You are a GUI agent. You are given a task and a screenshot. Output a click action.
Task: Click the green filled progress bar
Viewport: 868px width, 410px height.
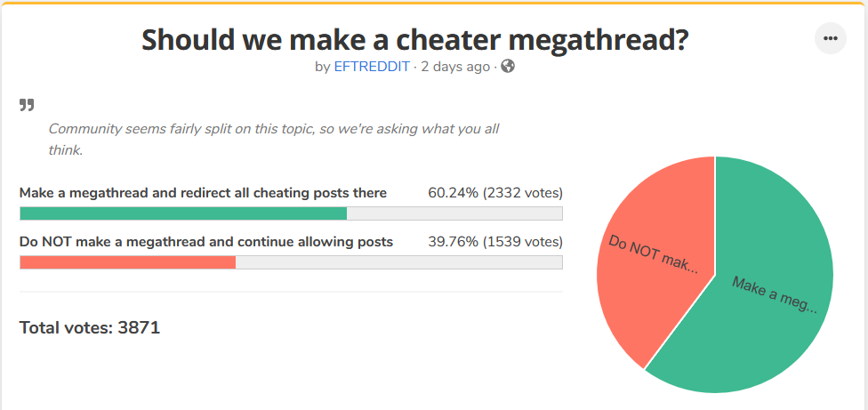(x=182, y=213)
